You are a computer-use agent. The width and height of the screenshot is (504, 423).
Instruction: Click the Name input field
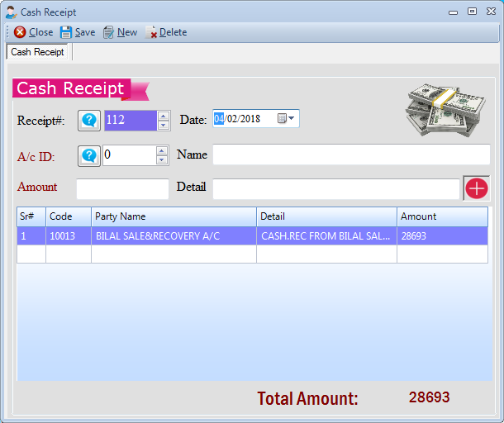[351, 154]
